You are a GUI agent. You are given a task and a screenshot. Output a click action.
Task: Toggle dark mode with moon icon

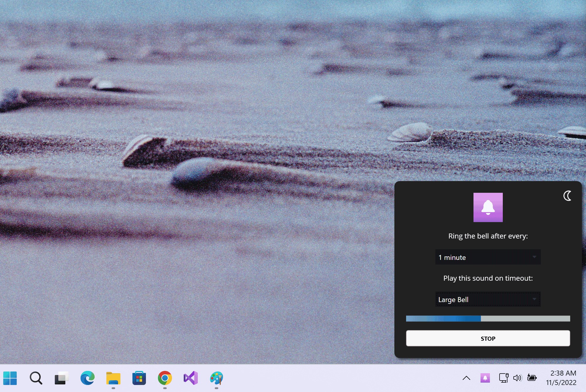[567, 196]
